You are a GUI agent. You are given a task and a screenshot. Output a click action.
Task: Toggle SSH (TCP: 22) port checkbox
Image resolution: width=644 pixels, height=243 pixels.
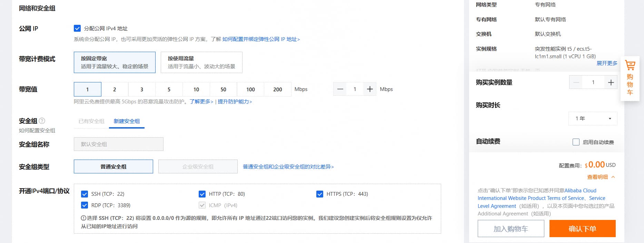point(85,194)
